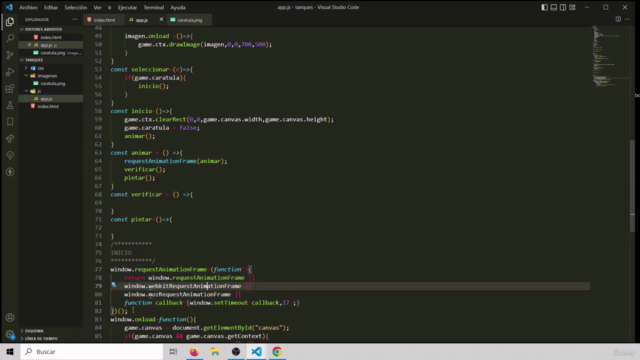This screenshot has width=640, height=360.
Task: Select index.html in TANQUES tree
Action: pyautogui.click(x=48, y=106)
